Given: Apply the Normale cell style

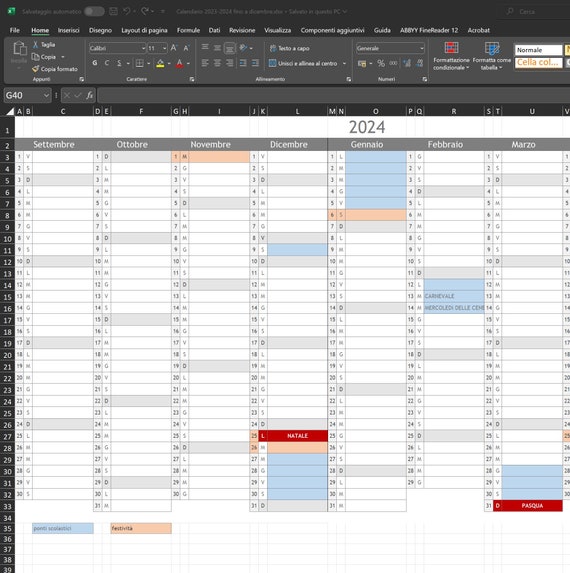Looking at the screenshot, I should [x=538, y=50].
